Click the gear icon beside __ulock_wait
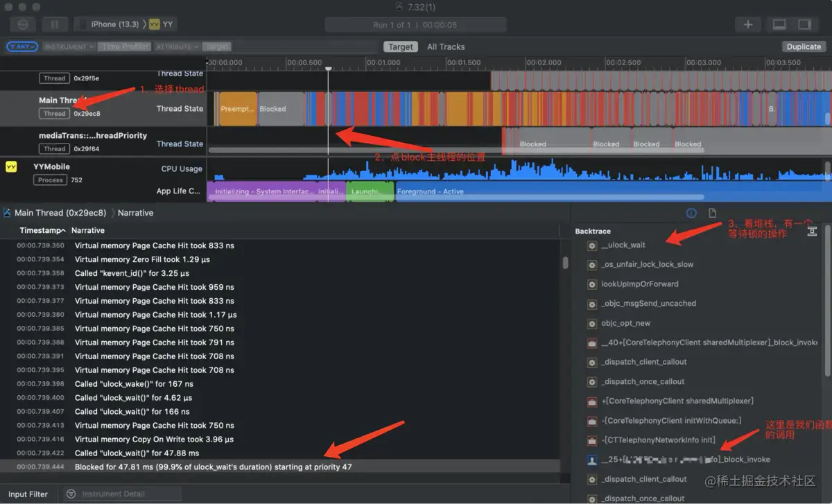 [x=592, y=245]
